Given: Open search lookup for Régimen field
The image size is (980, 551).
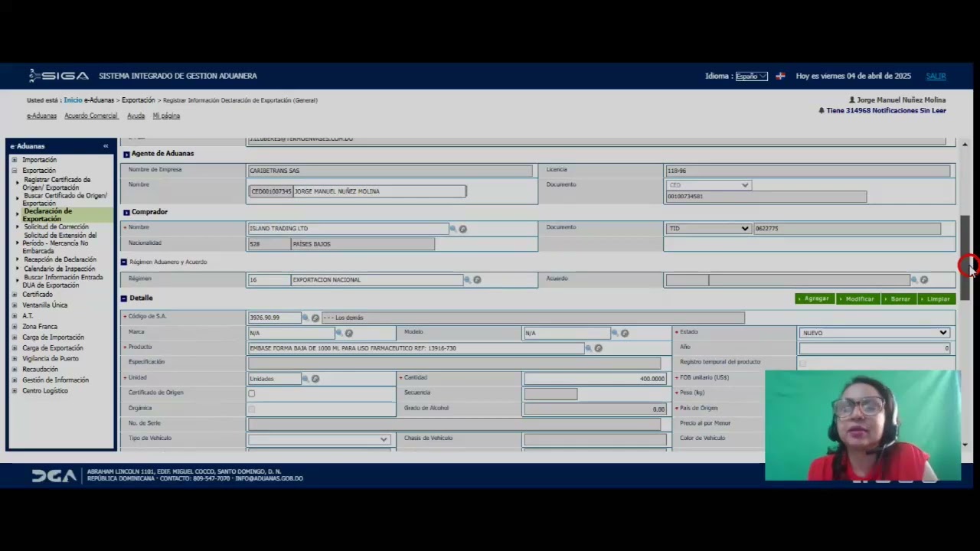Looking at the screenshot, I should (467, 280).
